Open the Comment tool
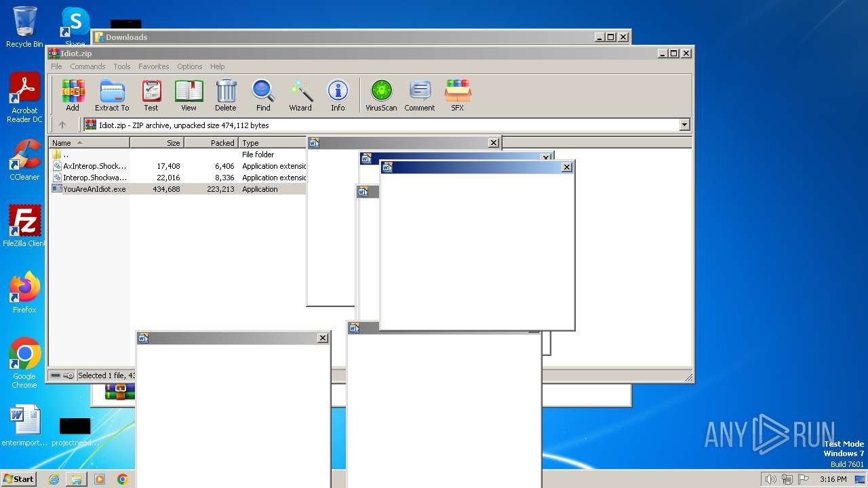 420,95
